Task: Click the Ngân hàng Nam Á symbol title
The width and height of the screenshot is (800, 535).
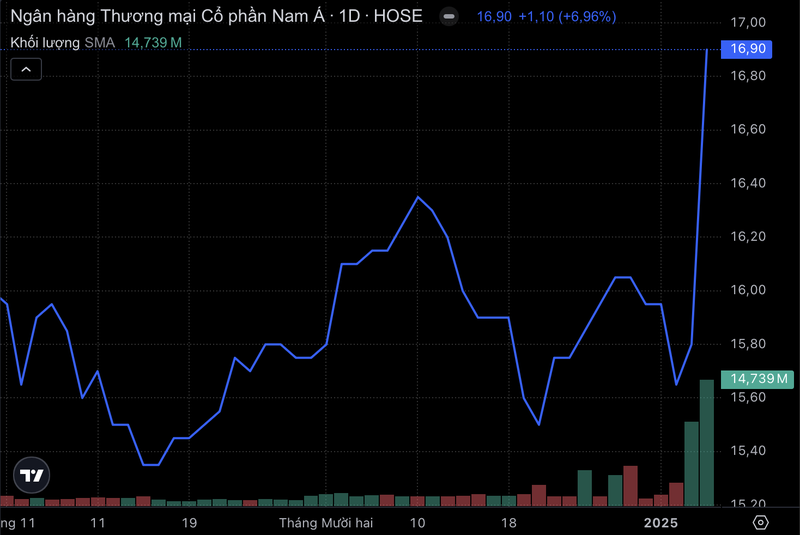Action: pos(216,16)
